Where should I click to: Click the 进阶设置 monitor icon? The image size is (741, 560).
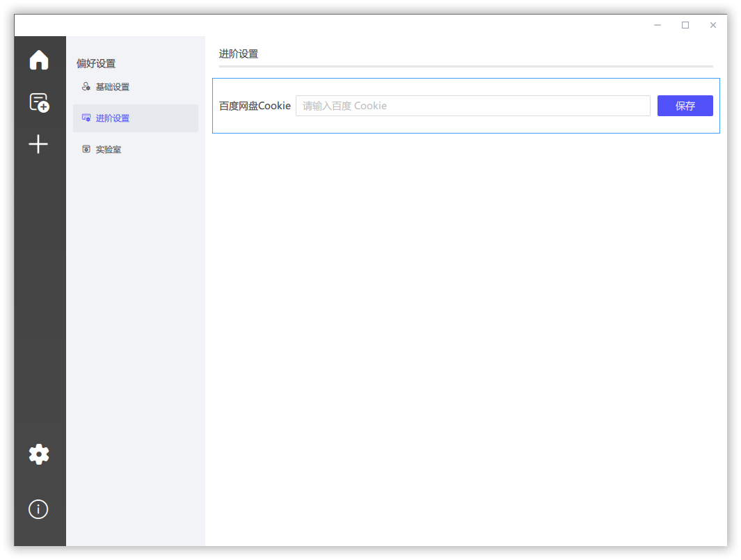(x=86, y=118)
